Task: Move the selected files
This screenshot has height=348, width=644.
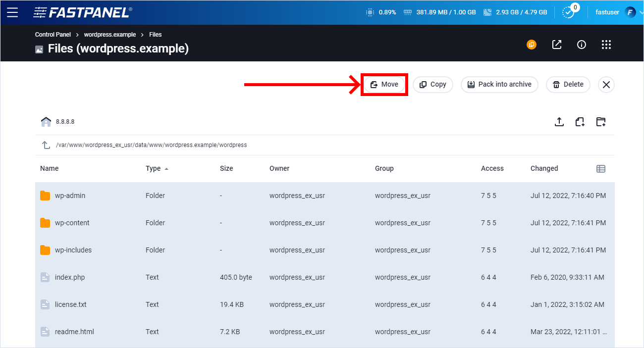Action: [384, 84]
